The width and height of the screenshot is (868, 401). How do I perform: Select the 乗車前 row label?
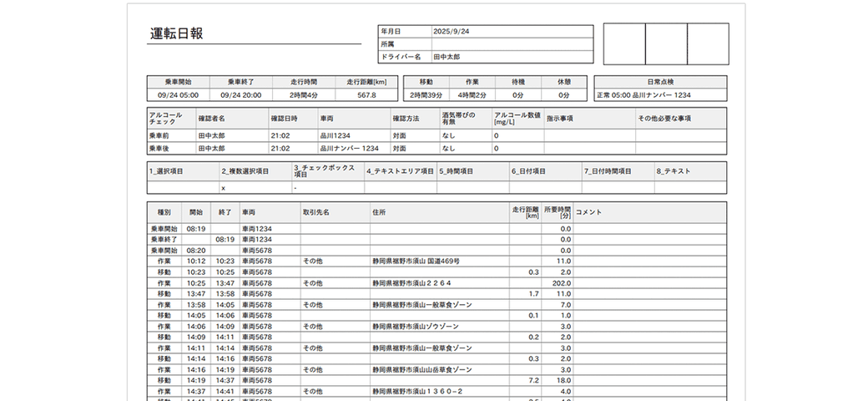pos(159,135)
